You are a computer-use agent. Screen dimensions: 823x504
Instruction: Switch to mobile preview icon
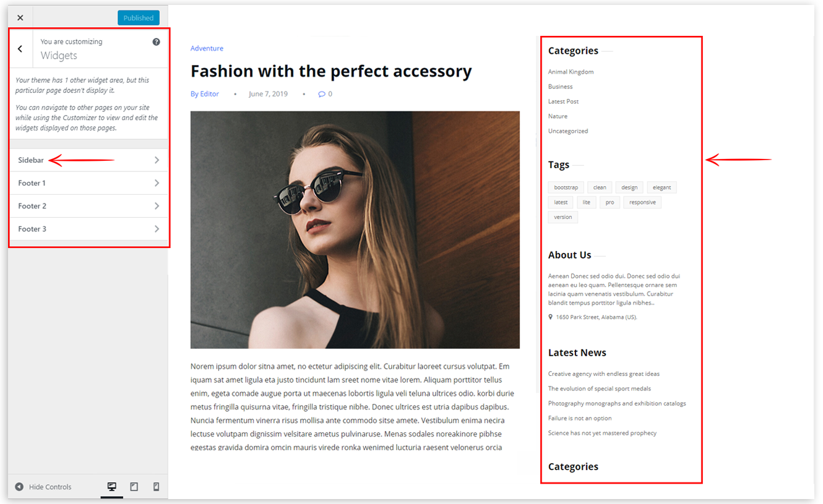[156, 487]
